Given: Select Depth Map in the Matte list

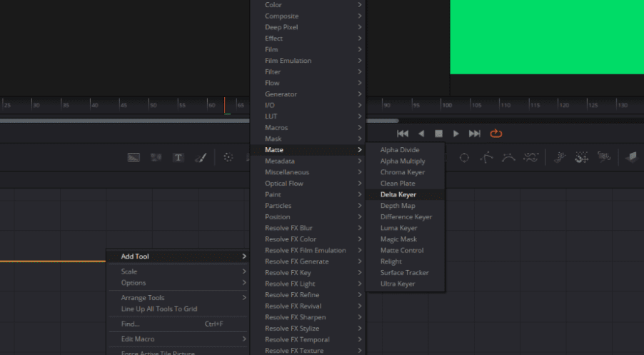Looking at the screenshot, I should pos(405,206).
